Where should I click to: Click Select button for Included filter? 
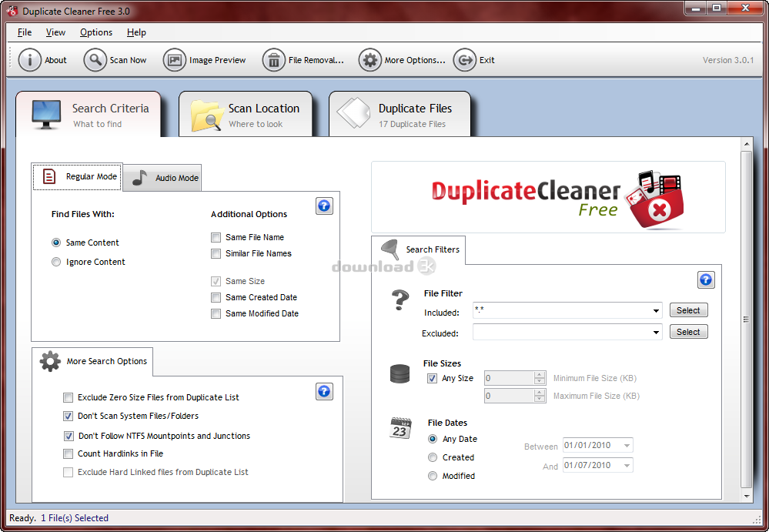pos(689,310)
